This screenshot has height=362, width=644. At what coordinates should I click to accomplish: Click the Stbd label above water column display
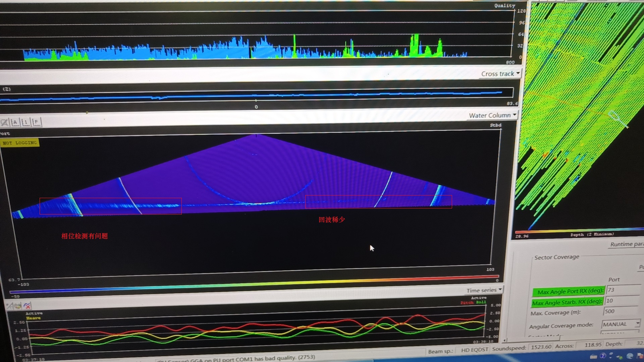point(495,125)
